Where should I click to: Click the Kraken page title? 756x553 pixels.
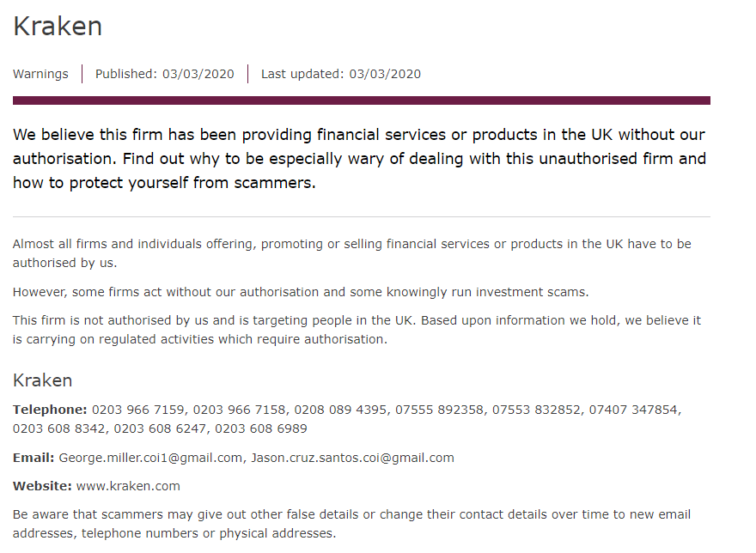58,26
